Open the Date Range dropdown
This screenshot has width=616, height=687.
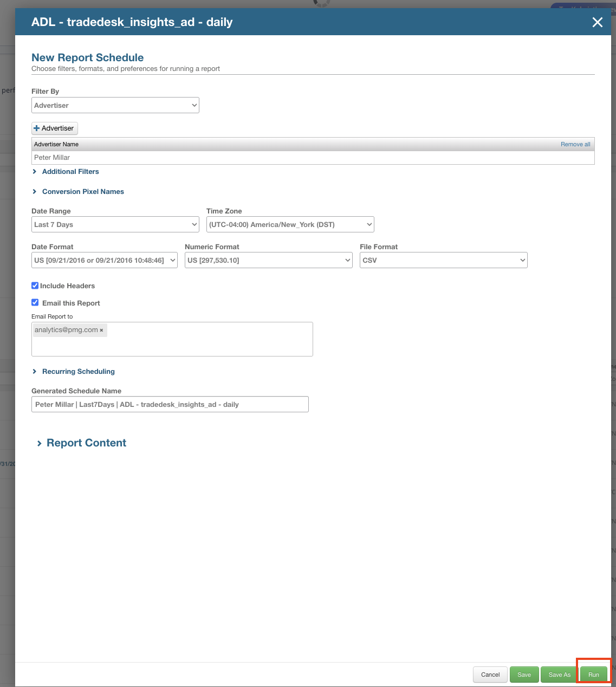[115, 224]
